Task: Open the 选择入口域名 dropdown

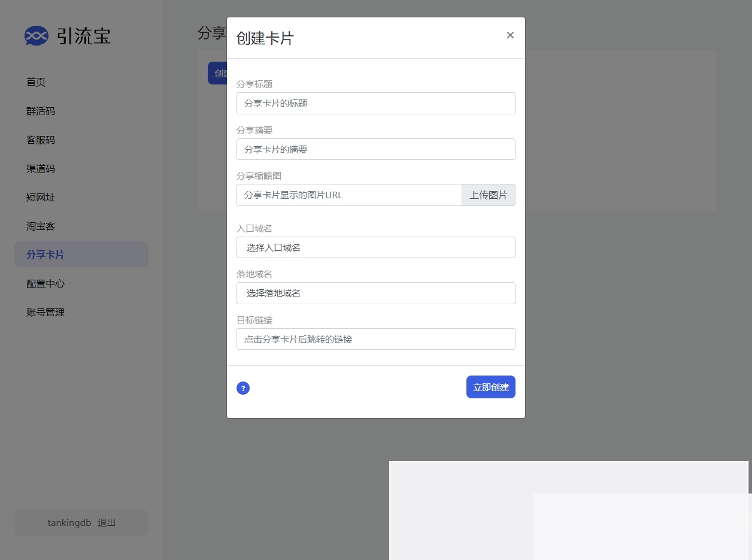Action: (x=375, y=247)
